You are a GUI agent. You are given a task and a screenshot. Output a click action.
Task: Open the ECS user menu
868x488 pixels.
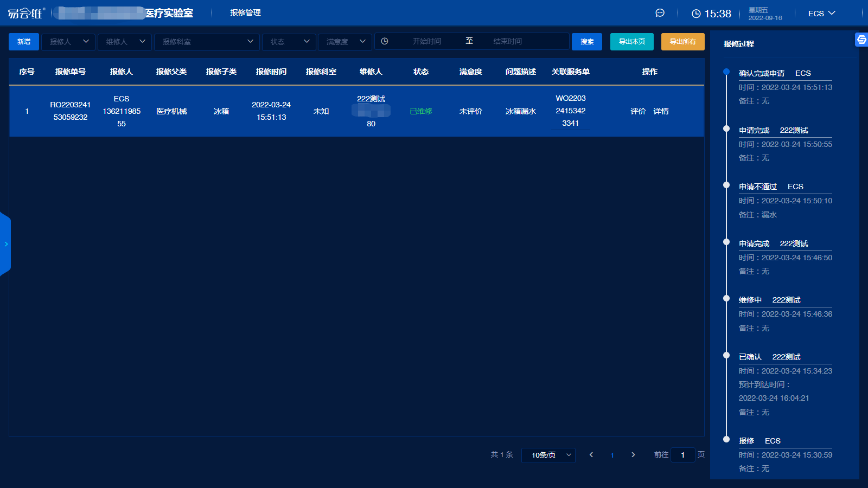(821, 14)
